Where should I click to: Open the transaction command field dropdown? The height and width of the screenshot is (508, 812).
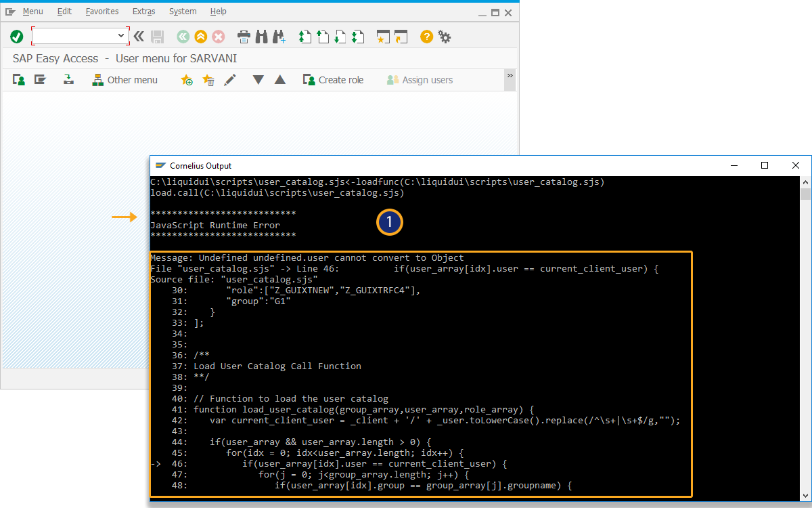121,36
